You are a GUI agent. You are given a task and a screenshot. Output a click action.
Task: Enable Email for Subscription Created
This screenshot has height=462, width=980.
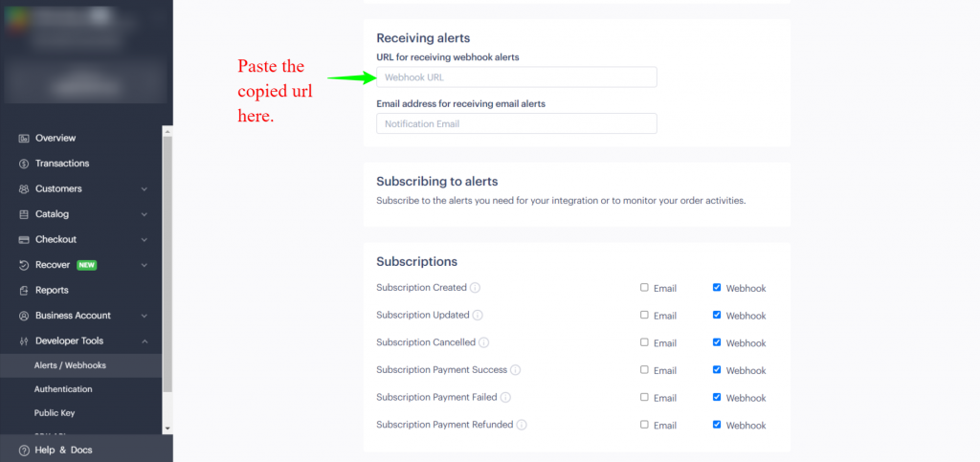(644, 288)
